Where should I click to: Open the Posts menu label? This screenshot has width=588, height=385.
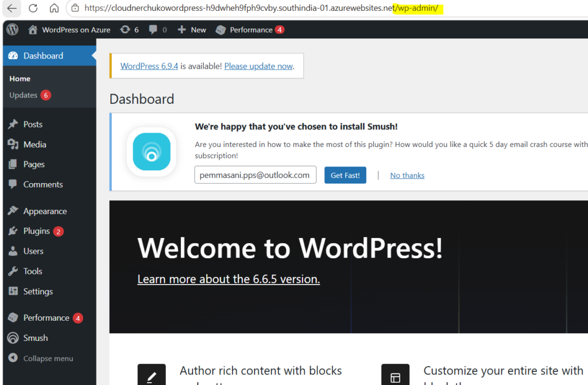33,124
